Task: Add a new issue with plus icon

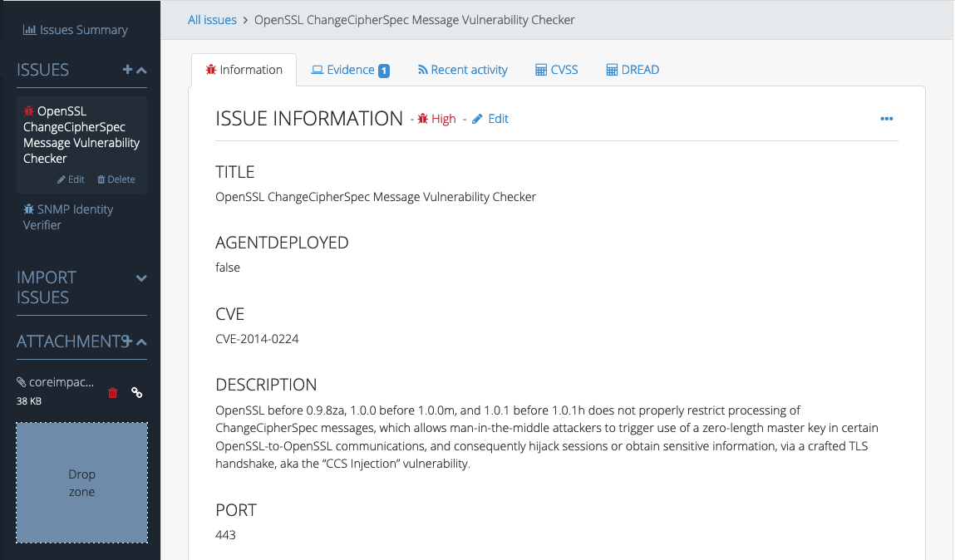Action: [127, 70]
